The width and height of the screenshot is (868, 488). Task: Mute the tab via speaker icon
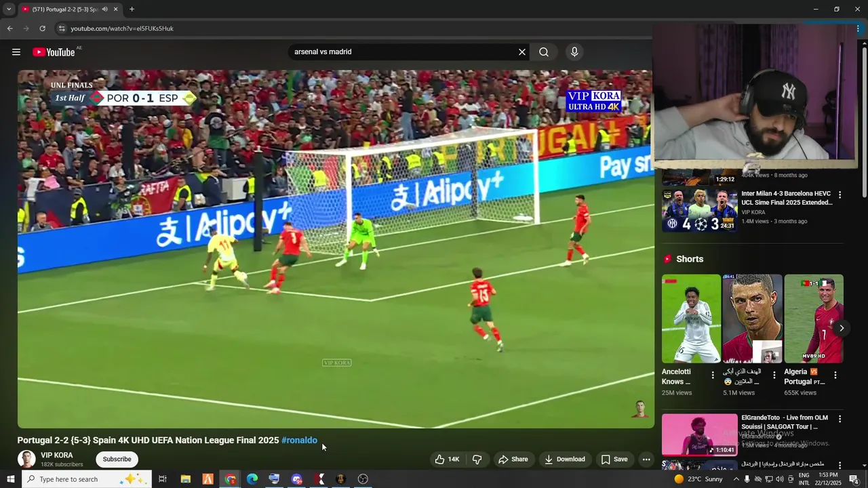click(x=104, y=9)
